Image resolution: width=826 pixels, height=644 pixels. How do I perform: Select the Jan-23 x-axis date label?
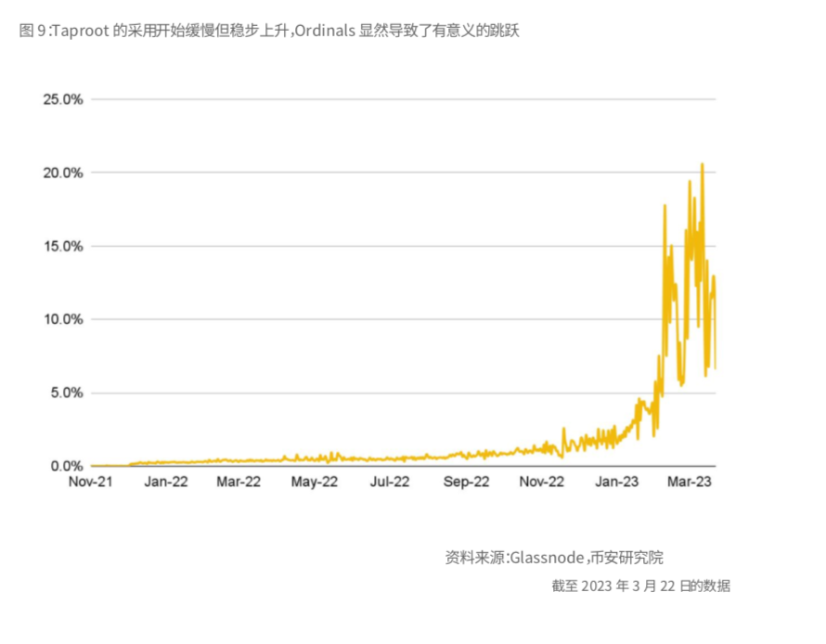click(616, 483)
